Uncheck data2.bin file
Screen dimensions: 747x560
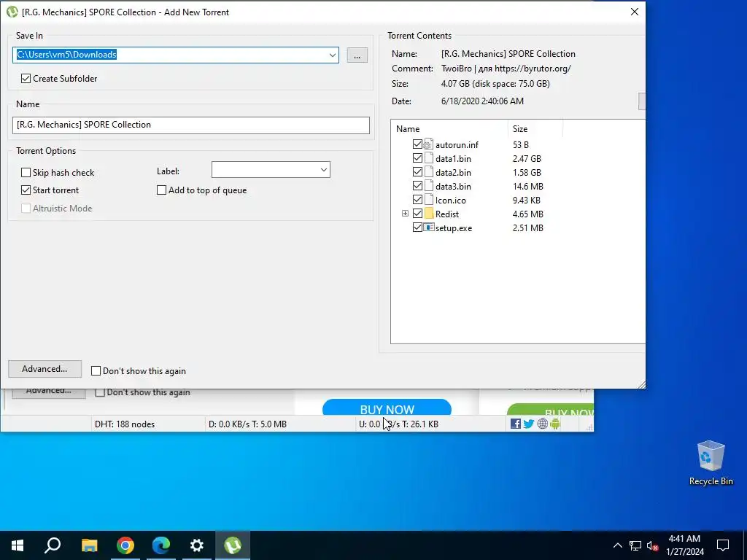tap(417, 172)
